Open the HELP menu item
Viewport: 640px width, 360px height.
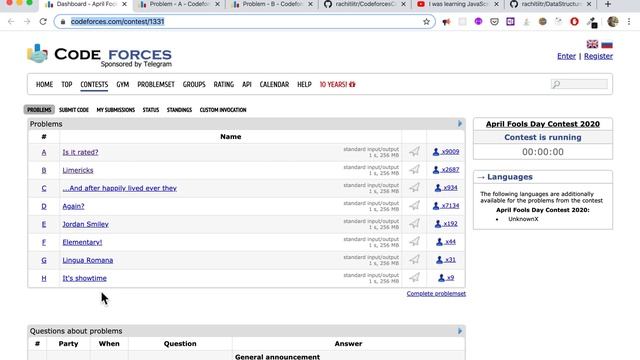tap(304, 84)
